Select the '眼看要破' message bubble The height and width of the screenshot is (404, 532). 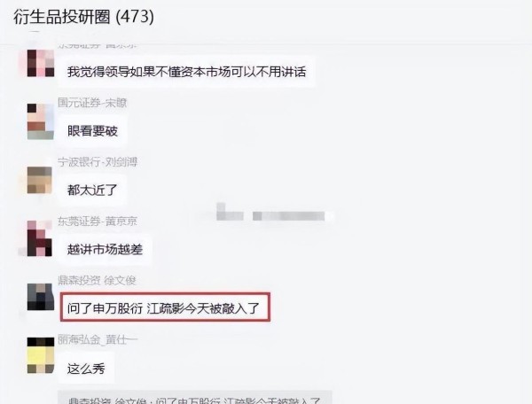click(92, 131)
